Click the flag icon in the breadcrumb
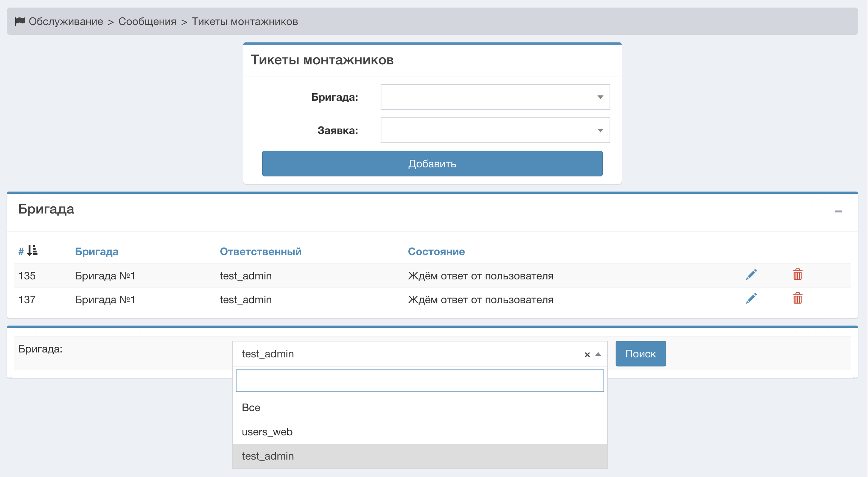The image size is (868, 477). pos(20,21)
